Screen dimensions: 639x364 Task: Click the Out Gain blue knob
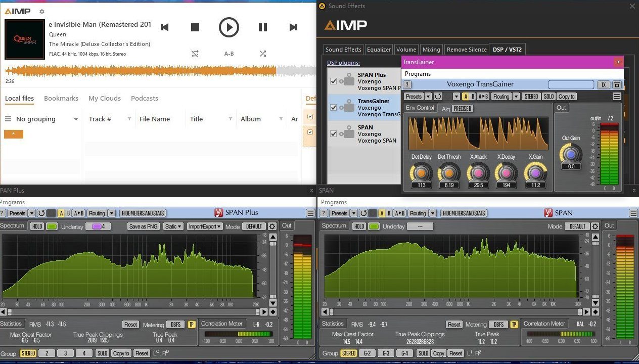point(571,154)
